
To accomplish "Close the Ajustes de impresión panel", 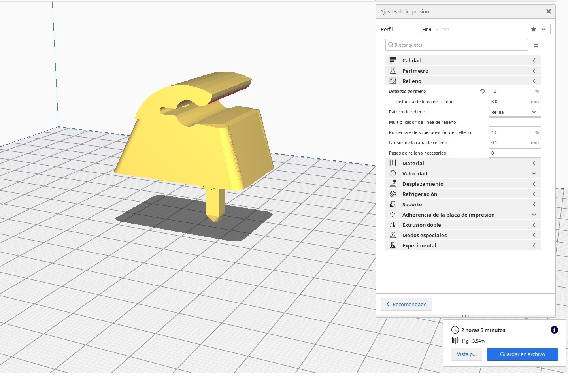I will [548, 11].
